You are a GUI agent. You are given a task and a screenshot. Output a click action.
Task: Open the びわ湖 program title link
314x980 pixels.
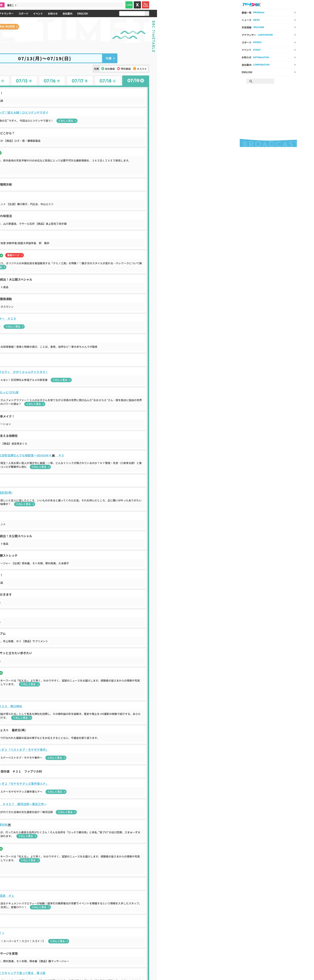(x=9, y=392)
